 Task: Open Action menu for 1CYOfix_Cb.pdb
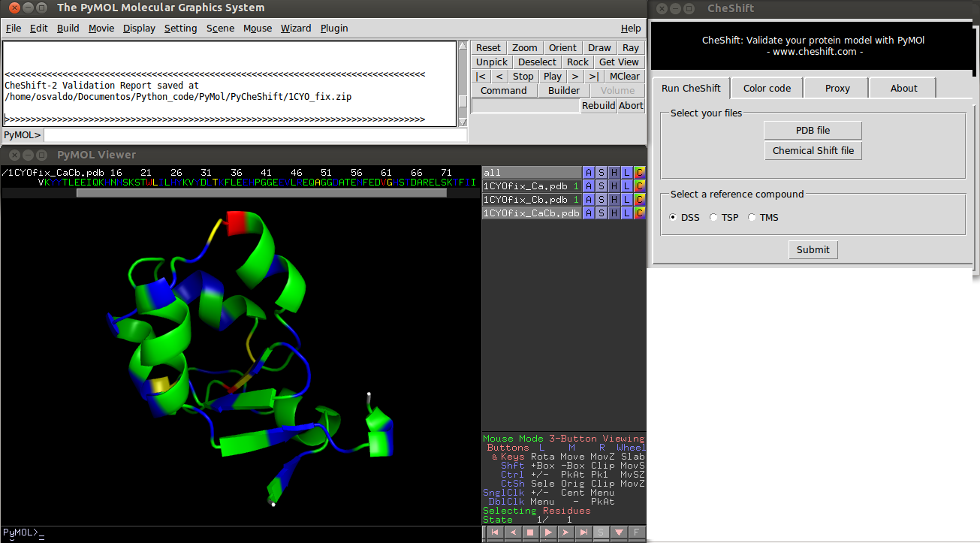tap(589, 200)
